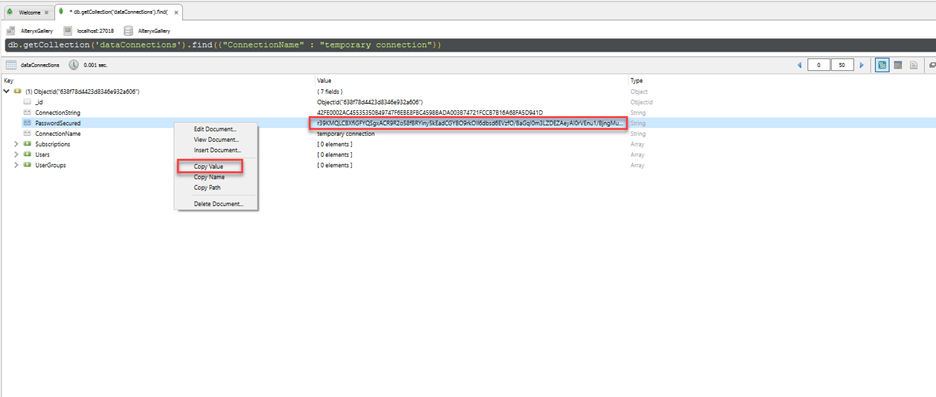Switch to tree view mode
Viewport: 936px width, 397px height.
pos(882,65)
